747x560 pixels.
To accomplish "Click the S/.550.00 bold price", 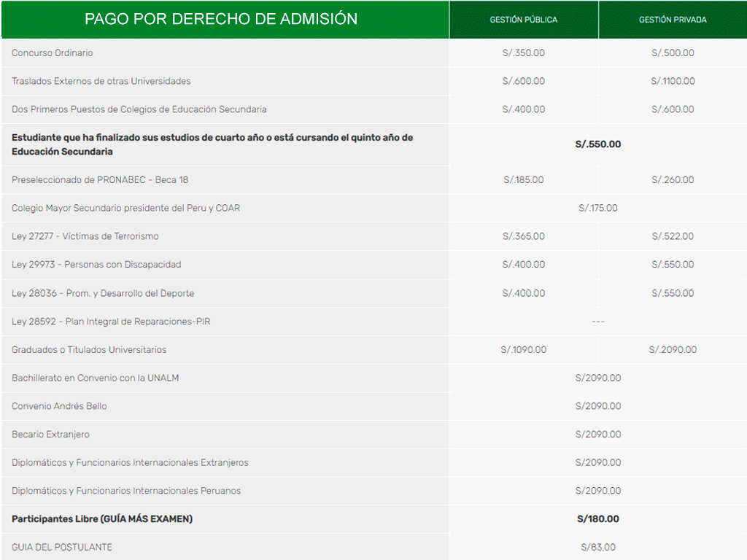I will (x=597, y=144).
